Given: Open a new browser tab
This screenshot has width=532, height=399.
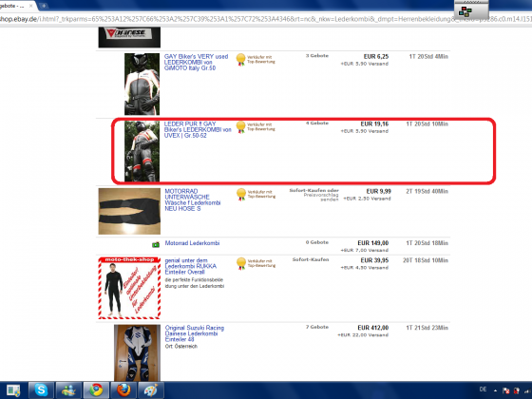Looking at the screenshot, I should (44, 6).
